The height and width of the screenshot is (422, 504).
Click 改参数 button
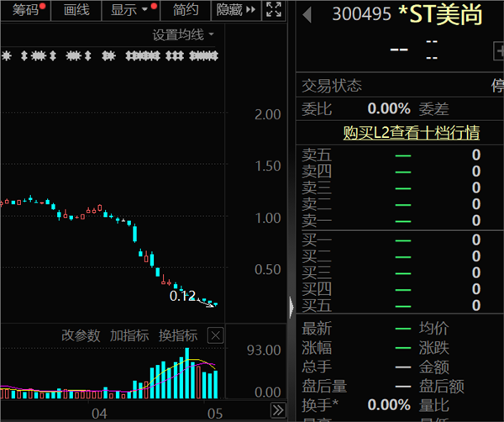pos(81,335)
